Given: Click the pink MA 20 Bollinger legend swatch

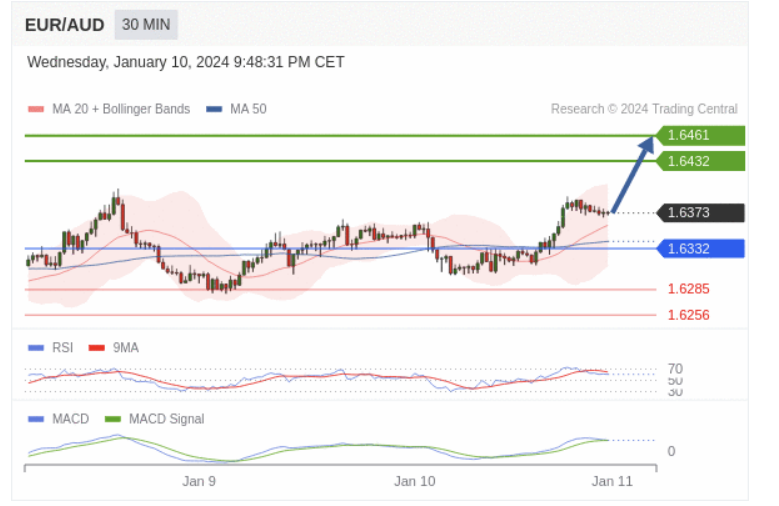Looking at the screenshot, I should pos(36,109).
